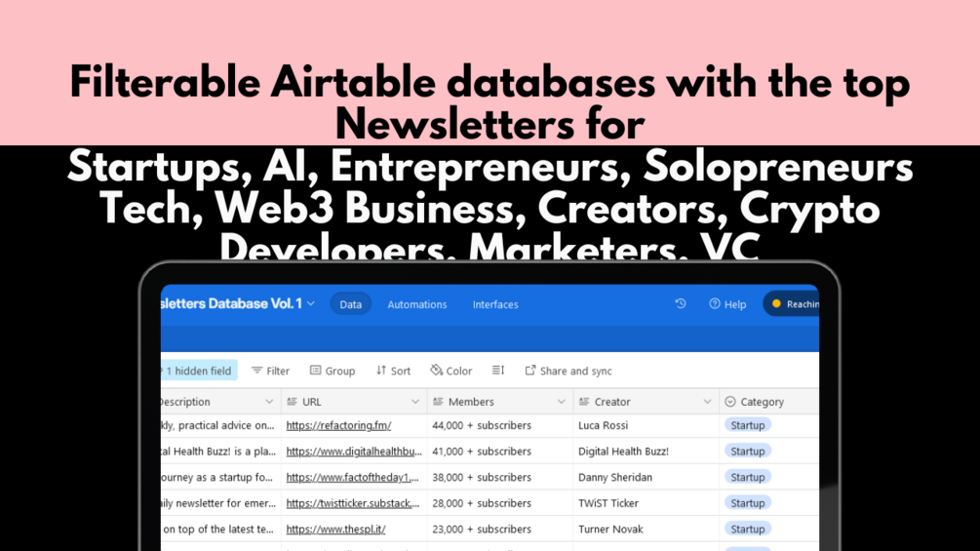Click the row height icon
Image resolution: width=980 pixels, height=551 pixels.
[x=498, y=370]
